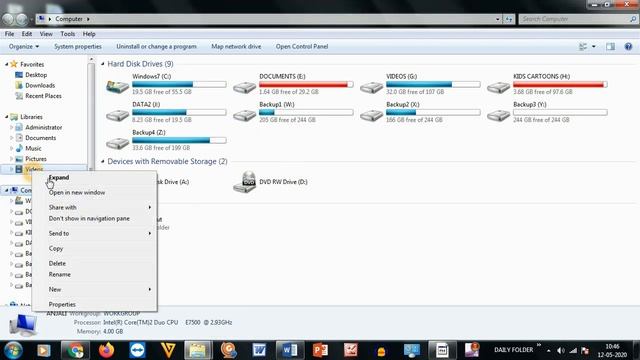This screenshot has height=360, width=640.
Task: Open the Help menu
Action: pos(89,34)
